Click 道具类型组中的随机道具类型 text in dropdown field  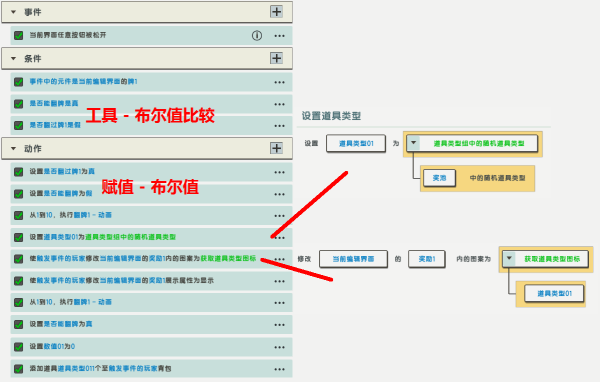(479, 144)
